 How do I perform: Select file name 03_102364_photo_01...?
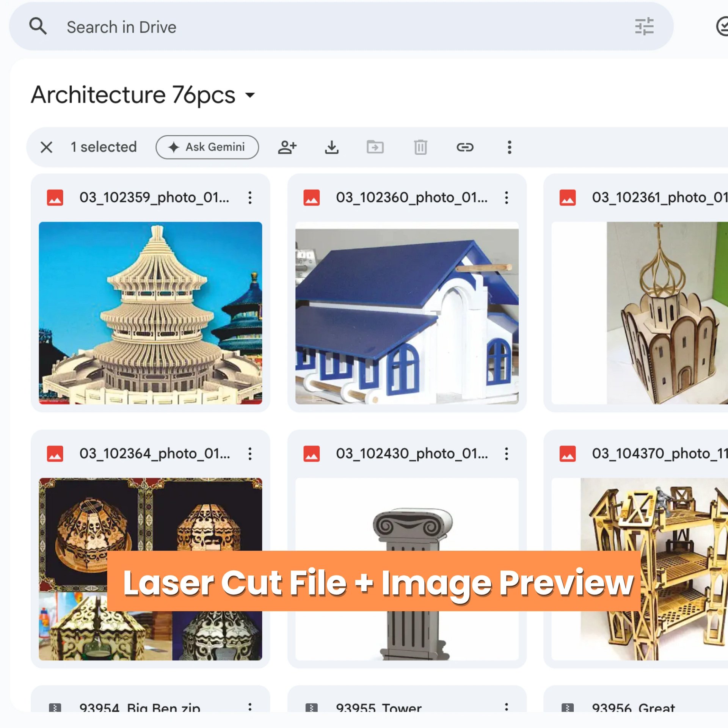155,453
